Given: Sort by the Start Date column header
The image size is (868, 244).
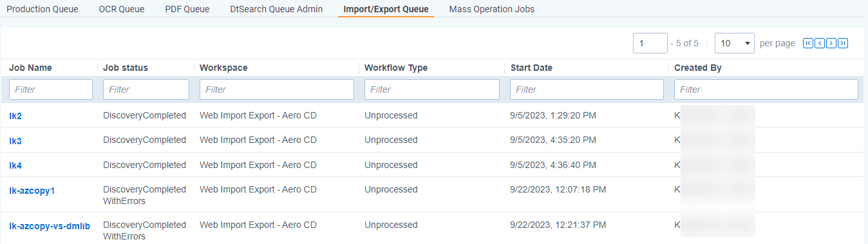Looking at the screenshot, I should click(x=531, y=68).
